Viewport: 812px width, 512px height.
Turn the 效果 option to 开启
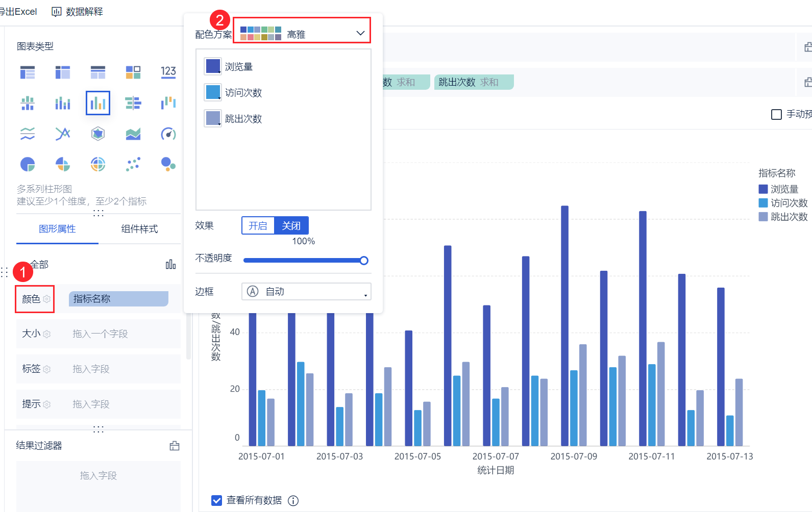(258, 225)
